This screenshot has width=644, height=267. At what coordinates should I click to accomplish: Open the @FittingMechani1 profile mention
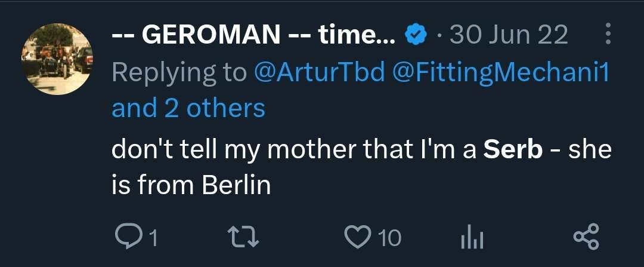498,73
